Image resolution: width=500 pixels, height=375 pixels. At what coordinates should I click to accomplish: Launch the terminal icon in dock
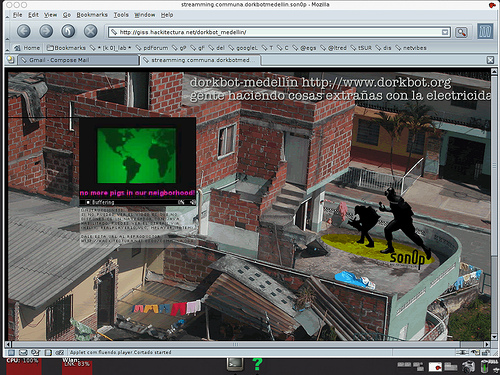coord(235,364)
